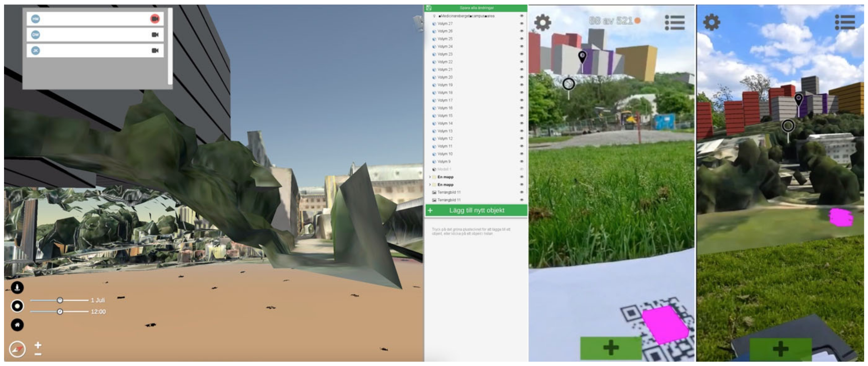The height and width of the screenshot is (366, 868).
Task: Zoom in with the plus icon
Action: (38, 345)
